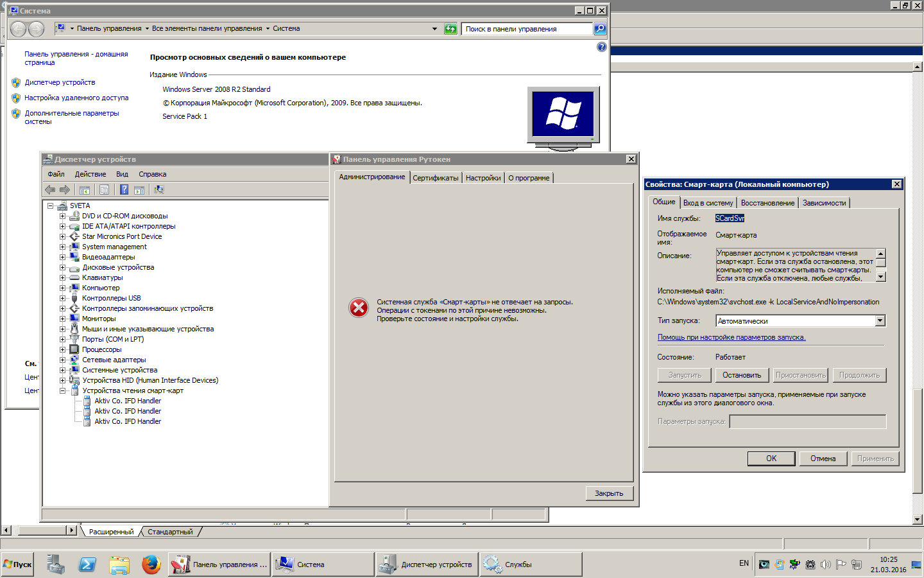Collapse the Устройства чтения смарт-карт node
Viewport: 924px width, 578px height.
pyautogui.click(x=63, y=390)
